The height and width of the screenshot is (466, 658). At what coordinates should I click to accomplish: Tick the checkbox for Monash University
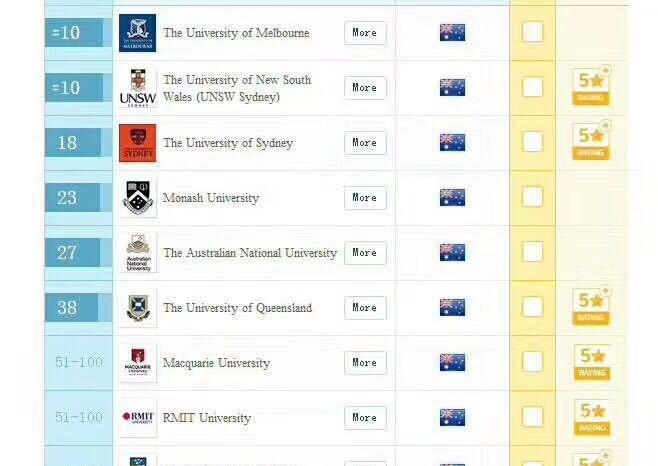pyautogui.click(x=532, y=197)
